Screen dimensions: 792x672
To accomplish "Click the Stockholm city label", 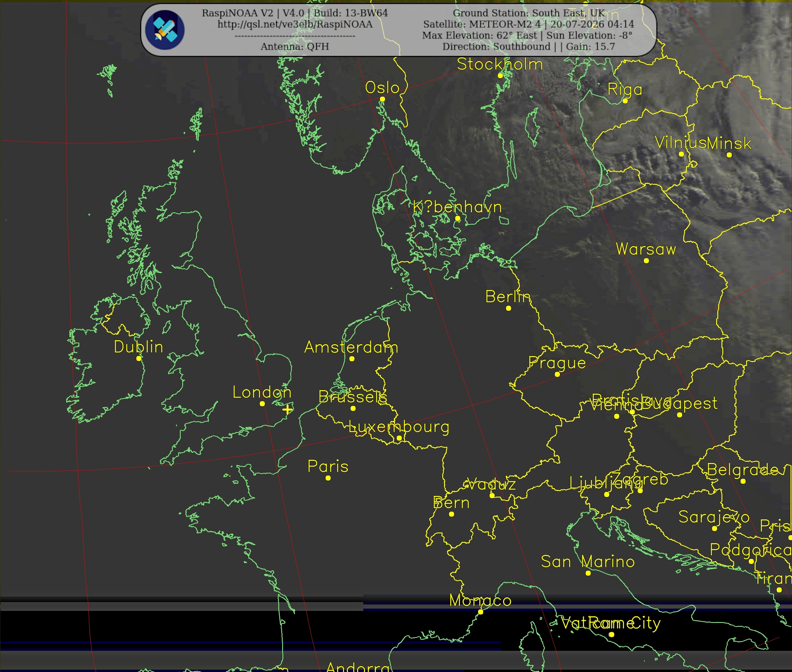I will click(x=500, y=64).
